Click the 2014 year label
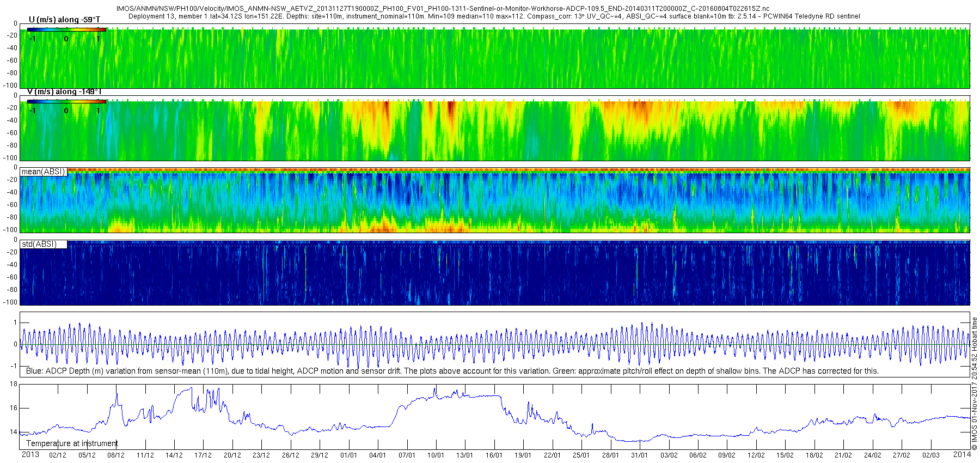980x463 pixels. pyautogui.click(x=962, y=454)
